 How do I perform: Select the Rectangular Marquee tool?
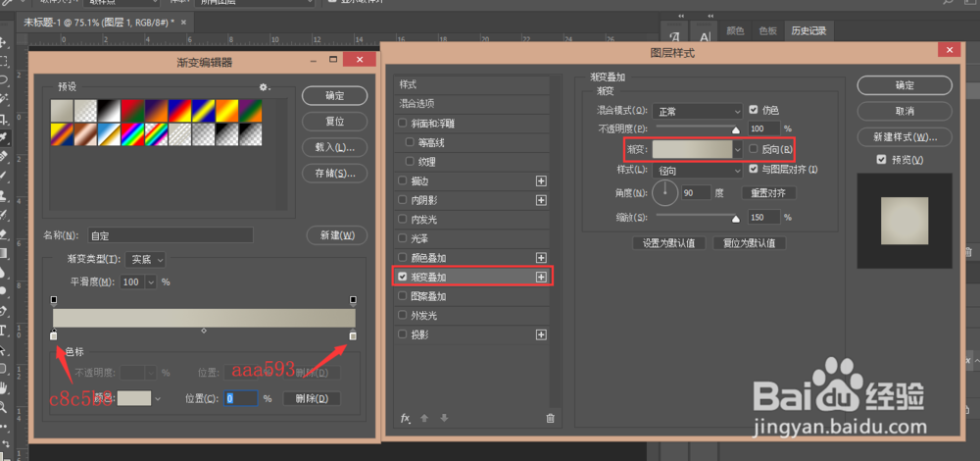[3, 61]
